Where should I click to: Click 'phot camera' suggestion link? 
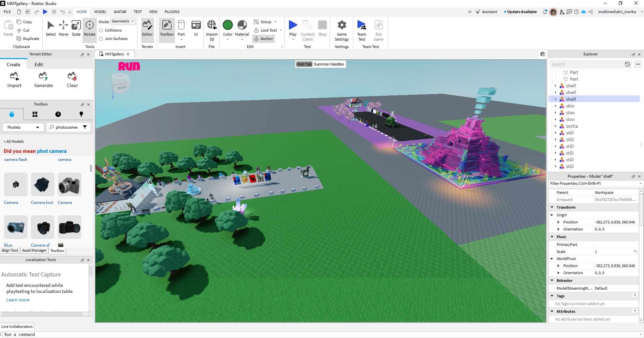[x=52, y=151]
